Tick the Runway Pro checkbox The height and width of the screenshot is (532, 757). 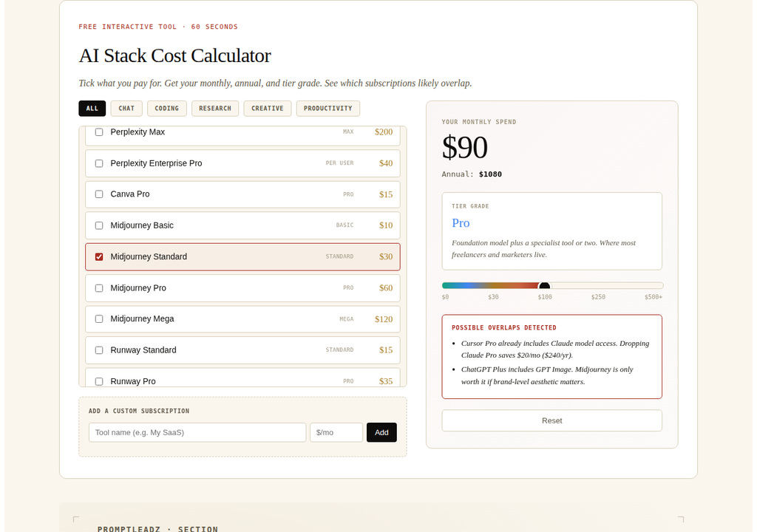point(99,381)
